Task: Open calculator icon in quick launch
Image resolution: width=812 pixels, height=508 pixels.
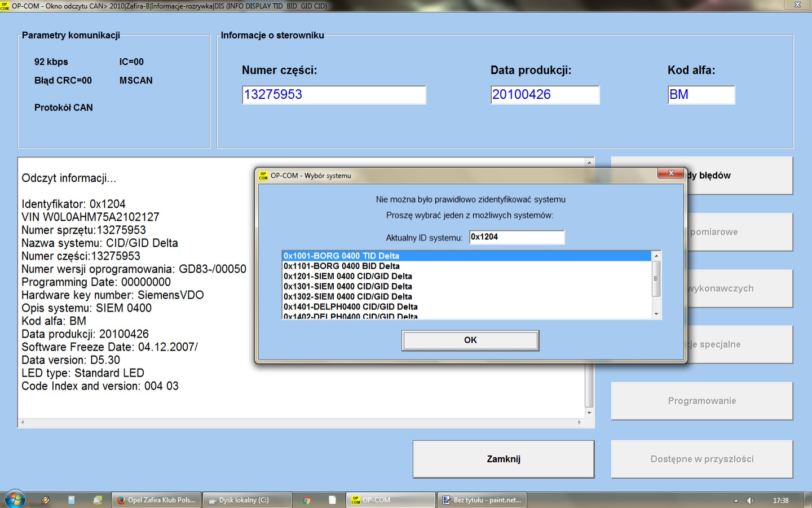Action: pos(72,500)
